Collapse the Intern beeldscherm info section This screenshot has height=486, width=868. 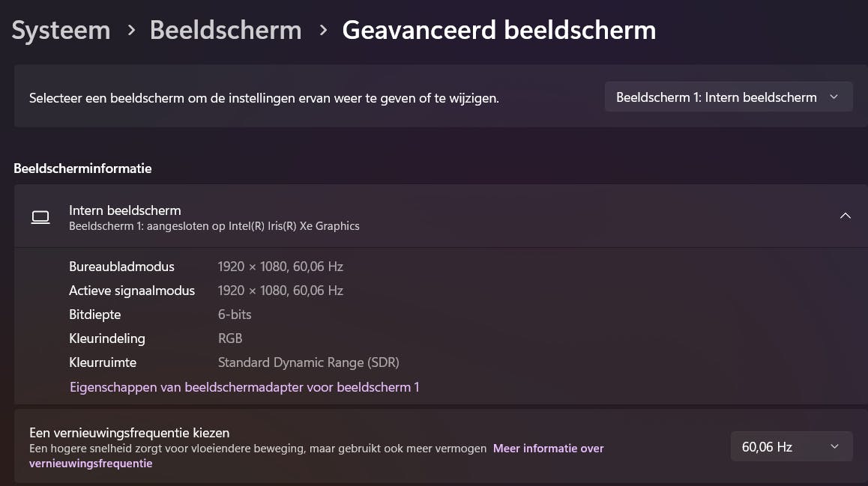(845, 216)
